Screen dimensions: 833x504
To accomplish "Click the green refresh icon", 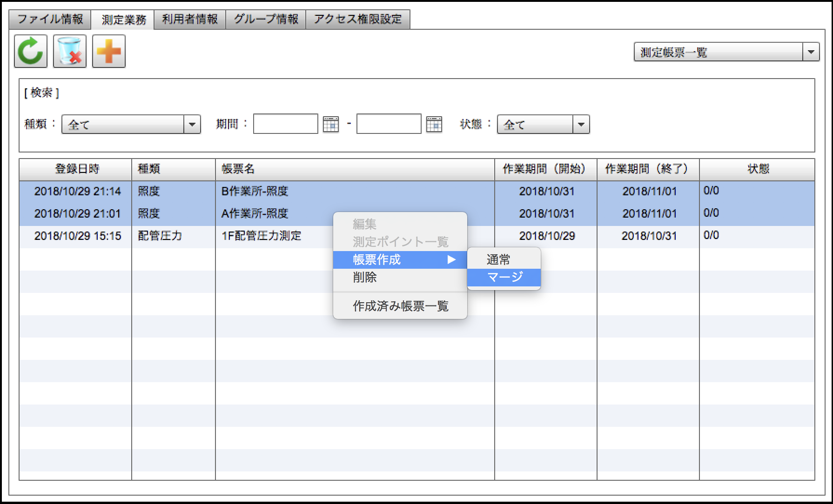I will (x=31, y=52).
